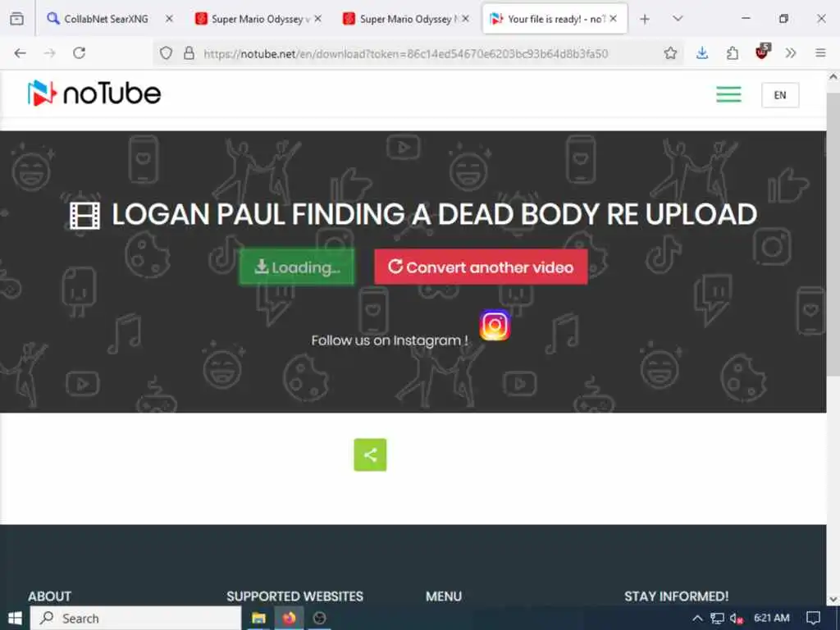This screenshot has width=840, height=630.
Task: Close the CollabNet SearXNG tab
Action: point(169,19)
